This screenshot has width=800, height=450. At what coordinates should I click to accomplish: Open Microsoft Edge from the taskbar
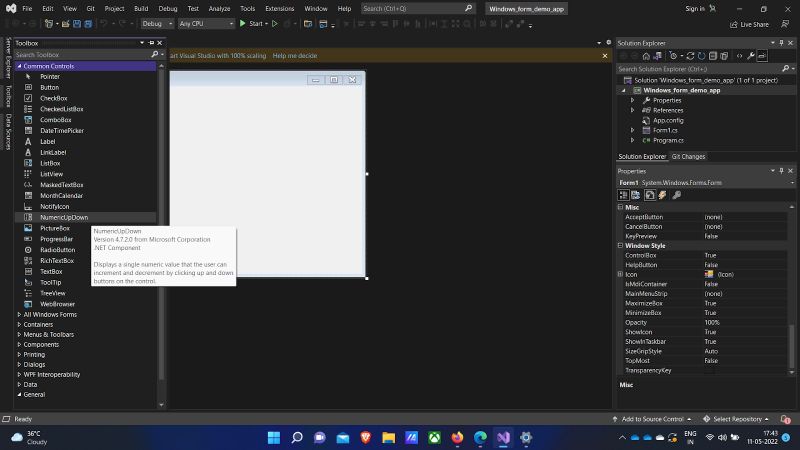480,437
